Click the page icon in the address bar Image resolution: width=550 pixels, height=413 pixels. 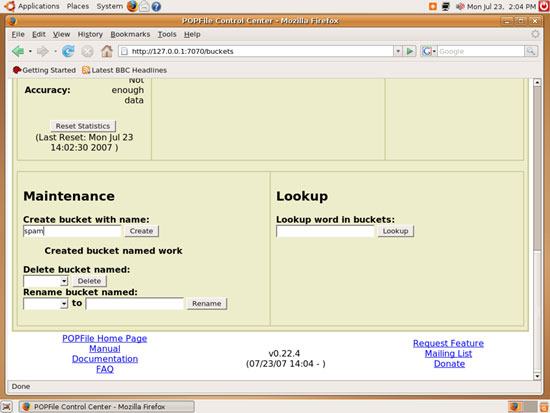(124, 51)
